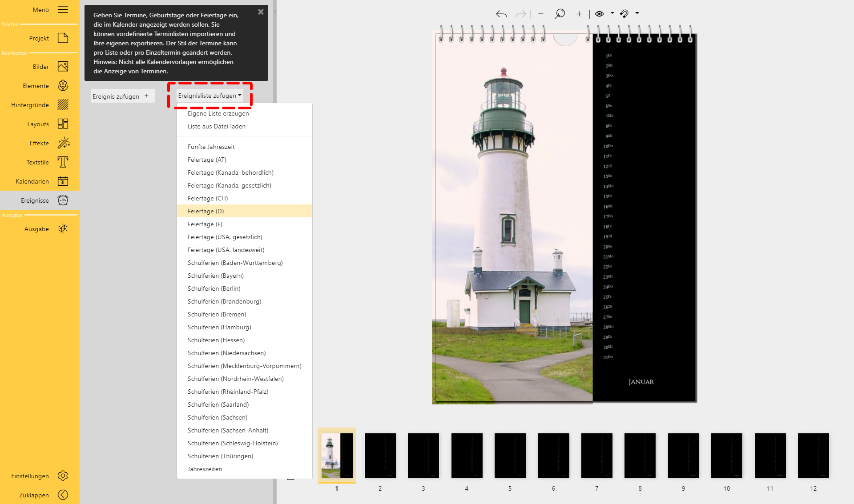
Task: Choose Feiertage (D) from list
Action: (x=206, y=211)
